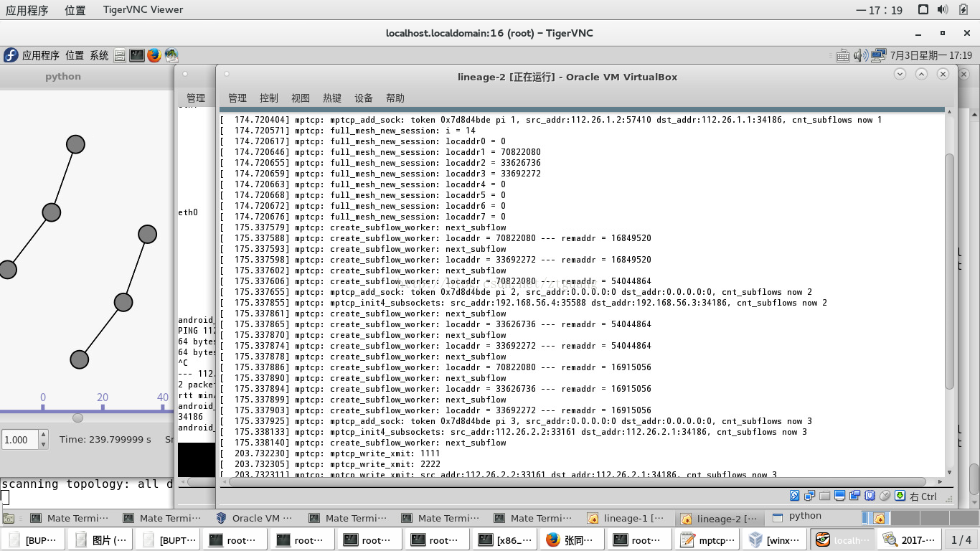Click the 右 Ctrl host key label
This screenshot has width=980, height=551.
pyautogui.click(x=923, y=496)
